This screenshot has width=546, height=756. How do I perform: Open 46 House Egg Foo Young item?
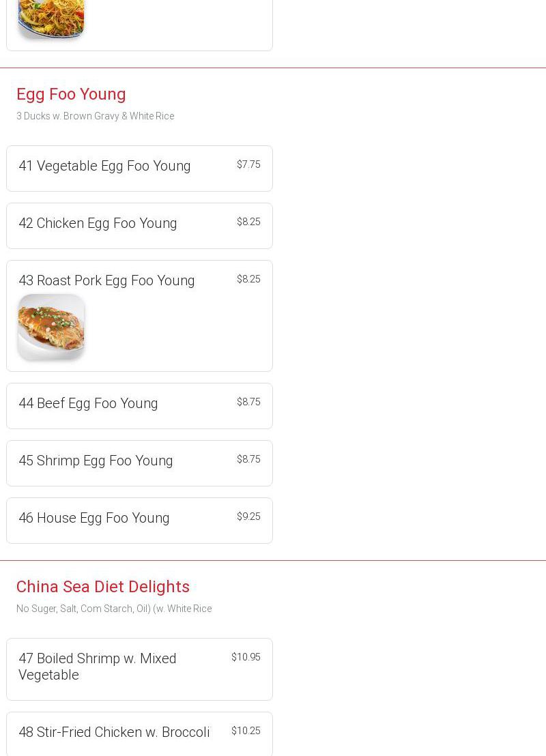coord(94,518)
